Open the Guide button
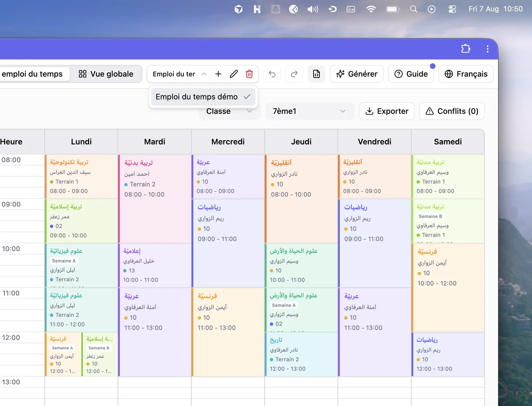 coord(411,74)
